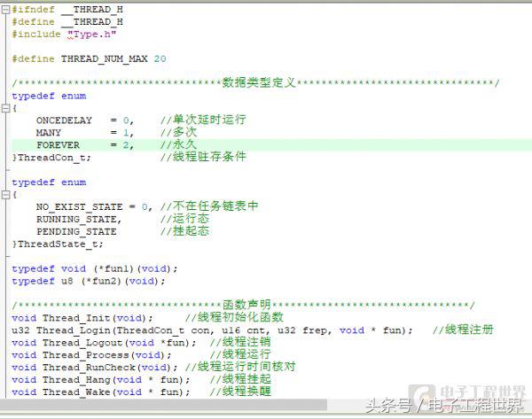Click the THREAD_NUM_MAX macro name
Viewport: 532px width, 419px height.
point(104,59)
